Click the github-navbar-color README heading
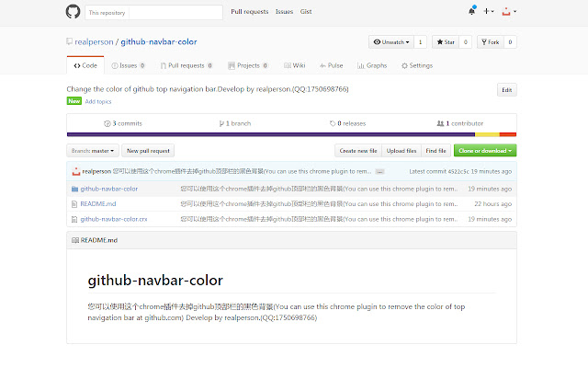Screen dimensions: 588x368 click(155, 281)
